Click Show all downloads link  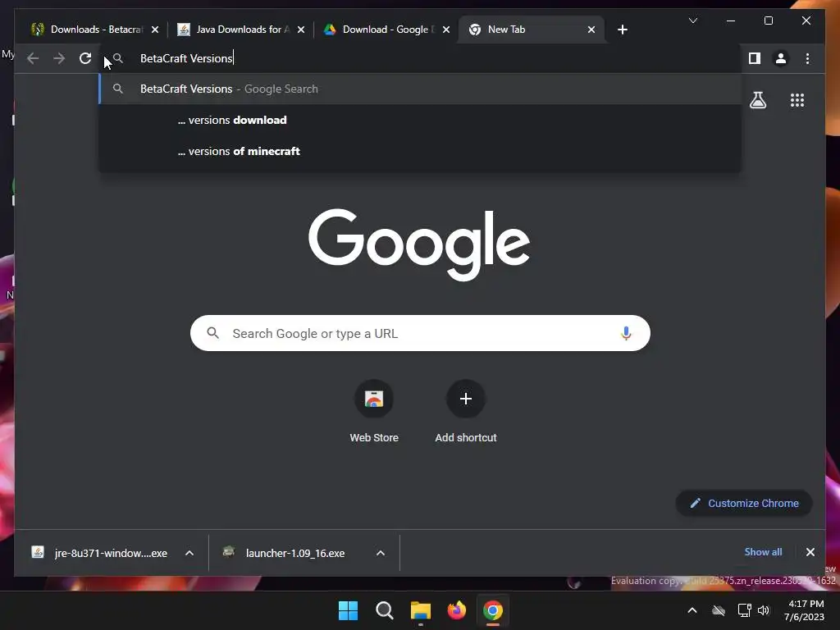point(763,552)
